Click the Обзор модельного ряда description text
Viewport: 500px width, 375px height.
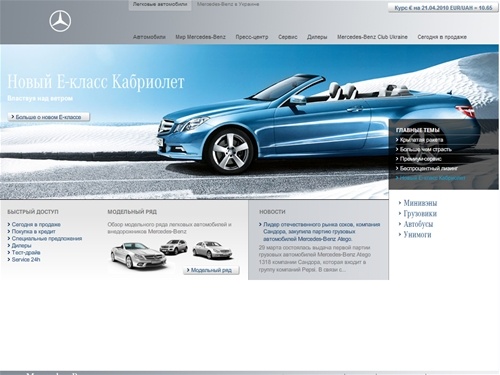pyautogui.click(x=169, y=228)
